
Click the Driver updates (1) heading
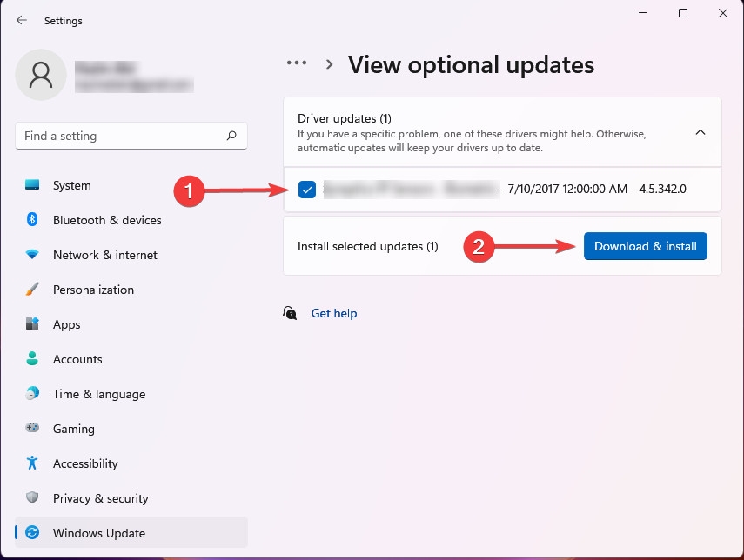coord(345,118)
